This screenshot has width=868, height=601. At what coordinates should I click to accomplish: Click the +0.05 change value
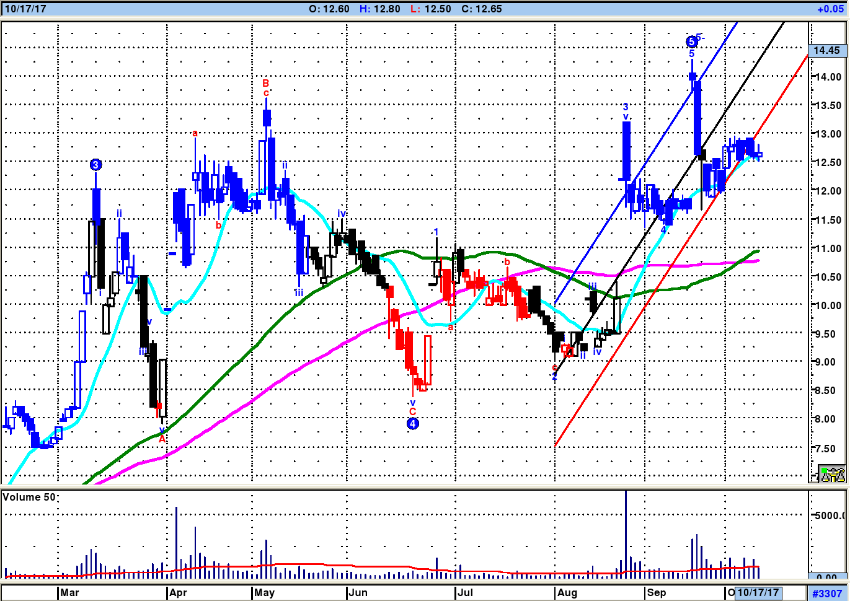tap(830, 9)
